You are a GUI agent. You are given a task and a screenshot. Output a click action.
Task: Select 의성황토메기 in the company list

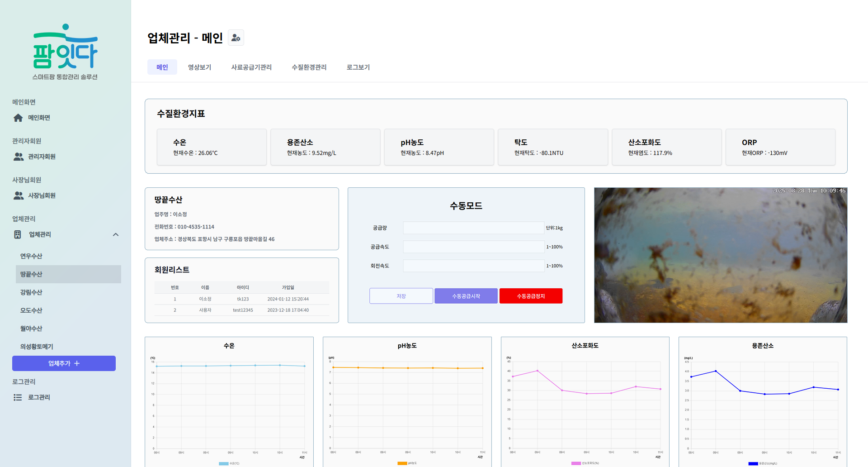[68, 347]
